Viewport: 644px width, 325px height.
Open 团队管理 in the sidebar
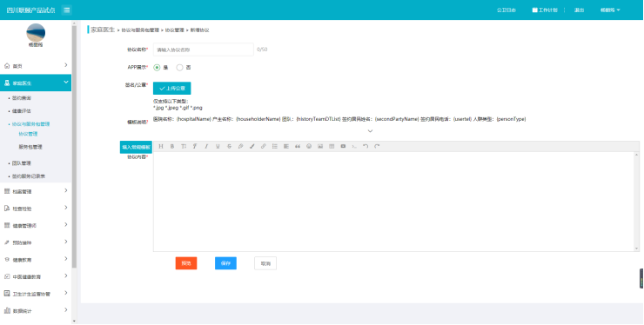point(22,163)
